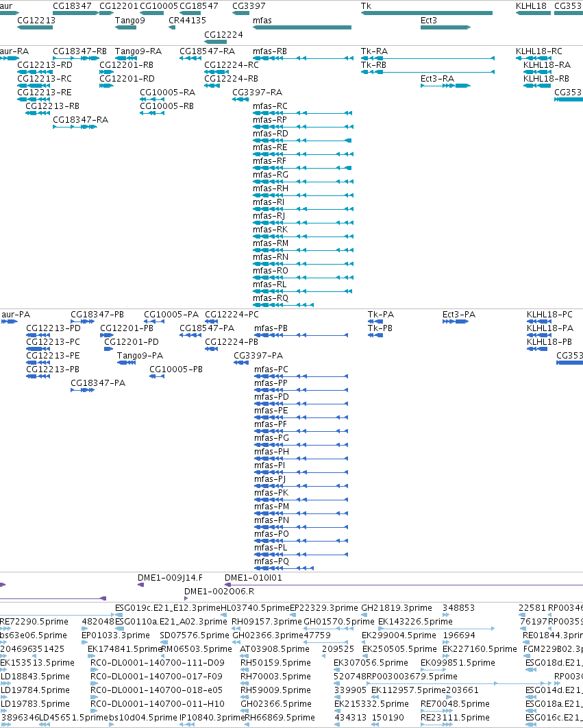The width and height of the screenshot is (583, 728).
Task: Select protein CG3397-PA label
Action: pyautogui.click(x=258, y=356)
